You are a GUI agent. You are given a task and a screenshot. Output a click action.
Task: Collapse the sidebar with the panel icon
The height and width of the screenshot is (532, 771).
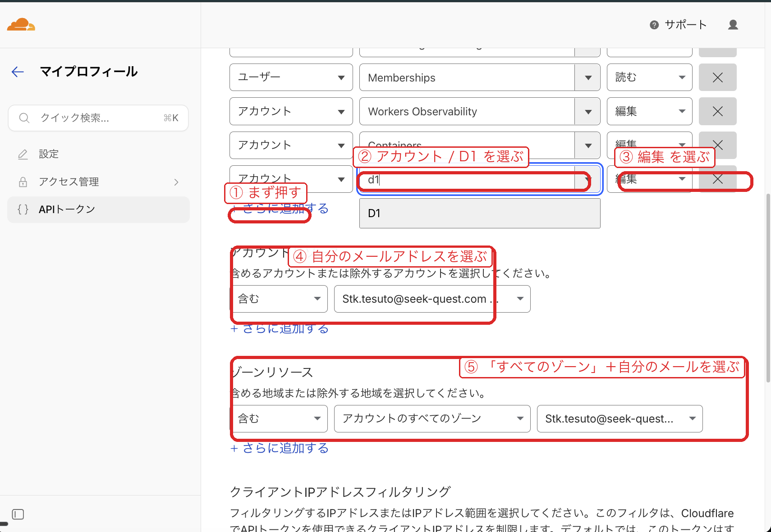click(18, 514)
